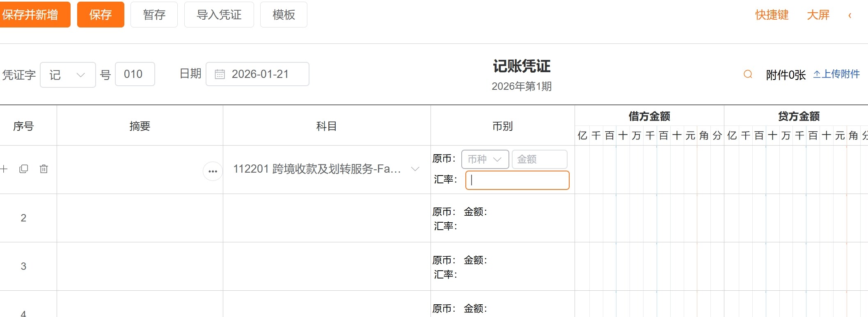Screen dimensions: 868x317
Task: Click the copy row icon
Action: pyautogui.click(x=24, y=169)
